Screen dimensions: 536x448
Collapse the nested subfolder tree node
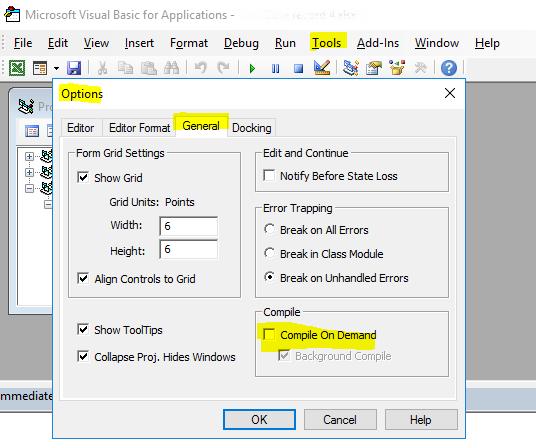pyautogui.click(x=48, y=204)
